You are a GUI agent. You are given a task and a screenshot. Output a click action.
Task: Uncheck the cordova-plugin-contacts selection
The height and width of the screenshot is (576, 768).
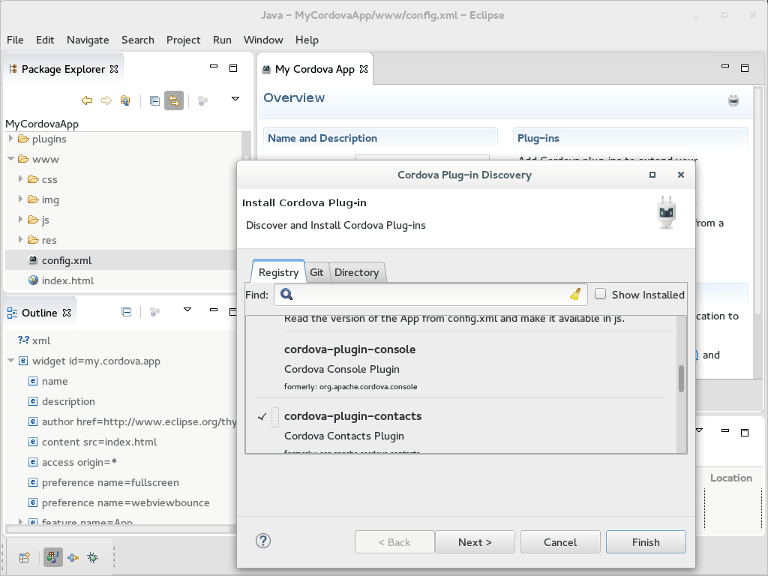pyautogui.click(x=262, y=417)
